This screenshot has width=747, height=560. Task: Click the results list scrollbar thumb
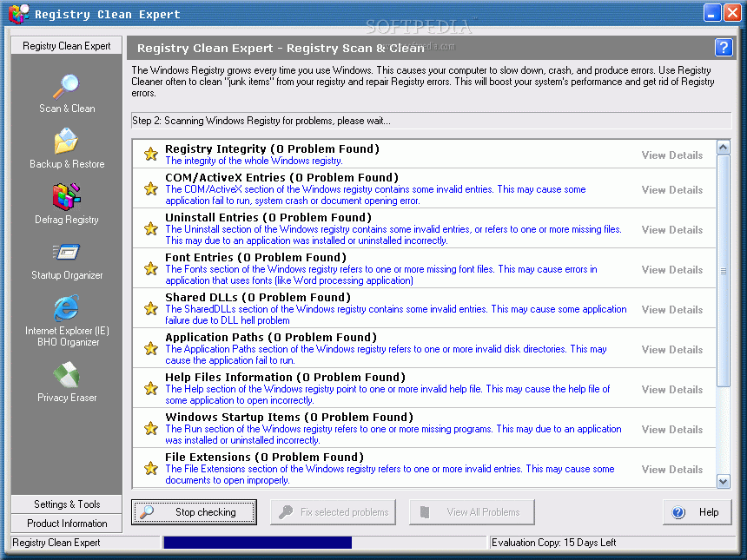[x=724, y=271]
